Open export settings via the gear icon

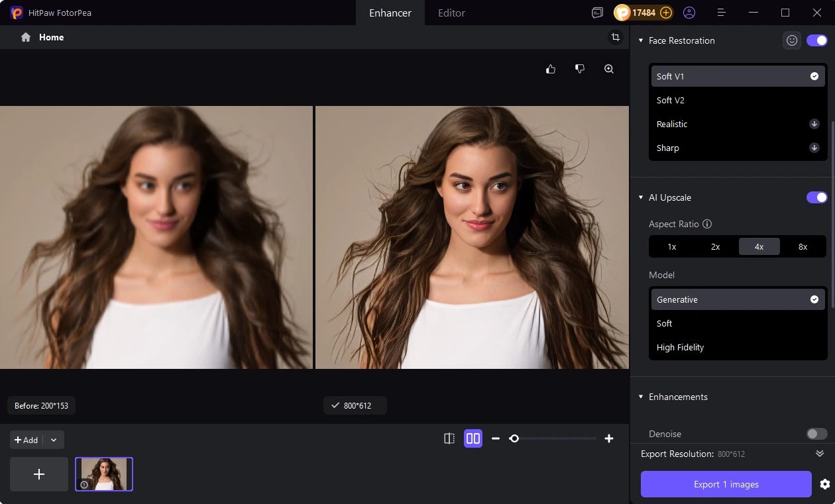(x=824, y=483)
